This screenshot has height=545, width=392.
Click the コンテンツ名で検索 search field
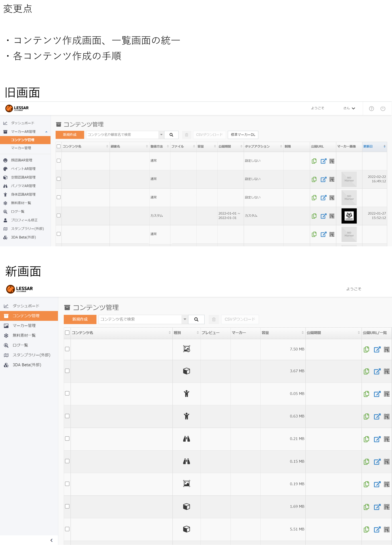pyautogui.click(x=140, y=319)
